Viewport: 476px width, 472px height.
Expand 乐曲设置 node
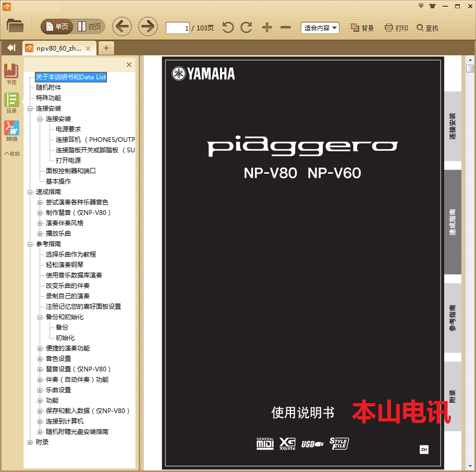[40, 390]
